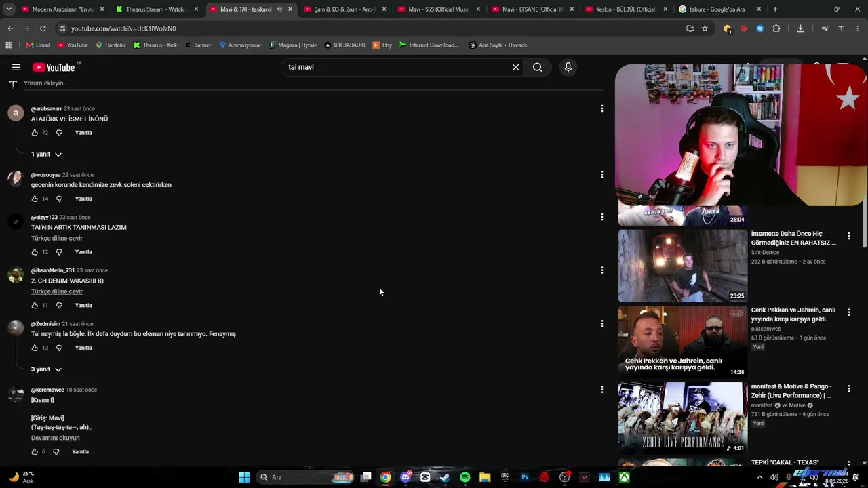Switch to tabure Google search tab

pyautogui.click(x=720, y=9)
